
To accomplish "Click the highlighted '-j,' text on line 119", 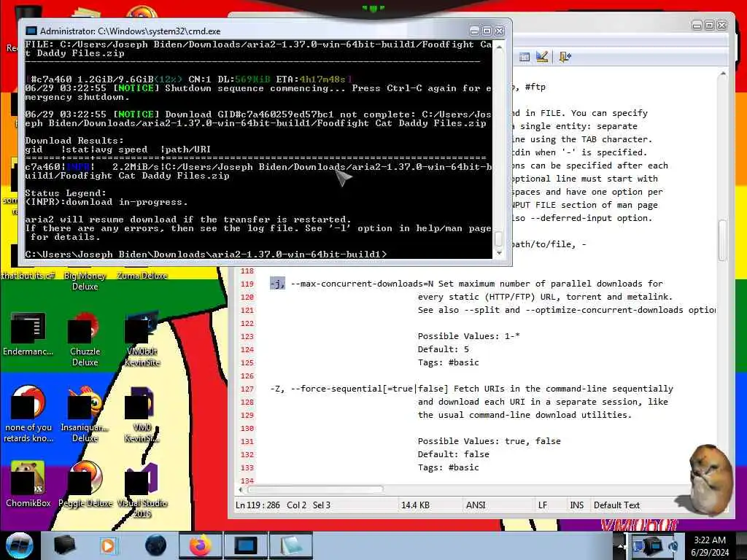I will tap(277, 284).
